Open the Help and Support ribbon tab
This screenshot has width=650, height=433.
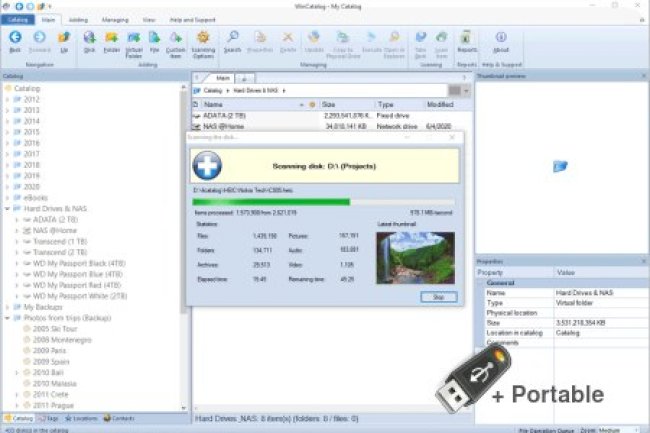(195, 18)
